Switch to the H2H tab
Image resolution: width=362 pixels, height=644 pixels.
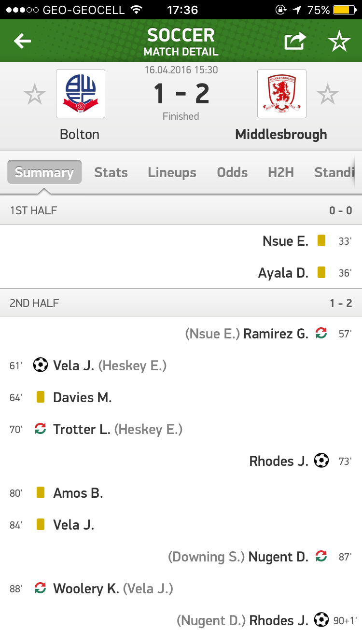[x=281, y=172]
